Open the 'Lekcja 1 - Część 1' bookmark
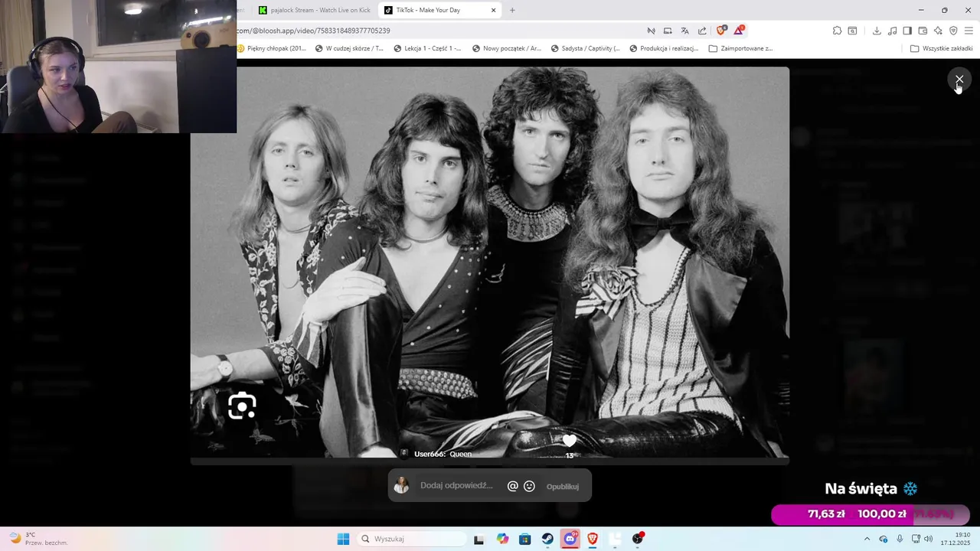The height and width of the screenshot is (551, 980). pyautogui.click(x=427, y=48)
